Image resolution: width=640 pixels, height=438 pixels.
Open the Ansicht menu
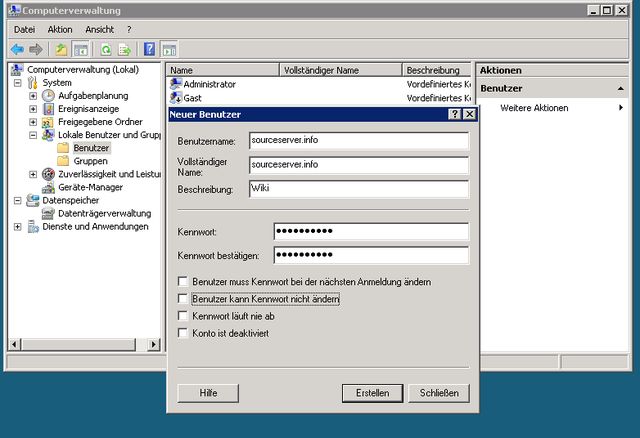coord(99,30)
